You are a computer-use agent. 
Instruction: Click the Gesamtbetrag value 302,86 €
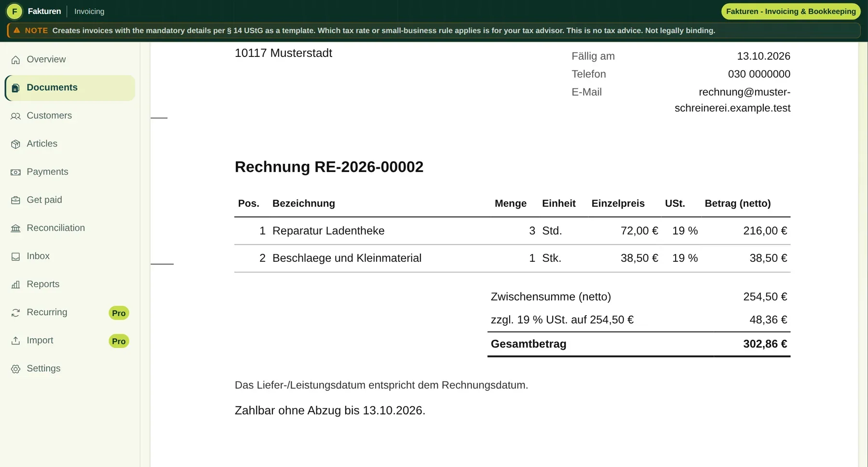click(765, 344)
